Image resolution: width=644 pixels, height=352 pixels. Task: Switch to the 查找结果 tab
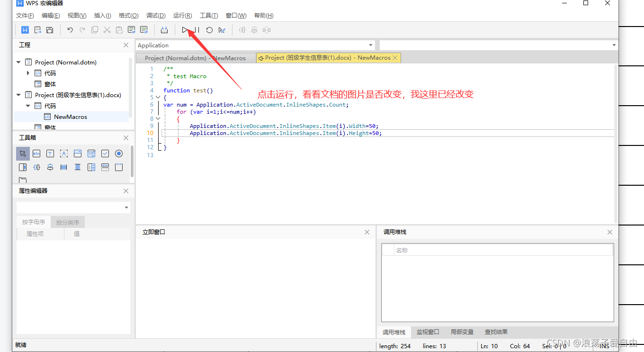[496, 332]
